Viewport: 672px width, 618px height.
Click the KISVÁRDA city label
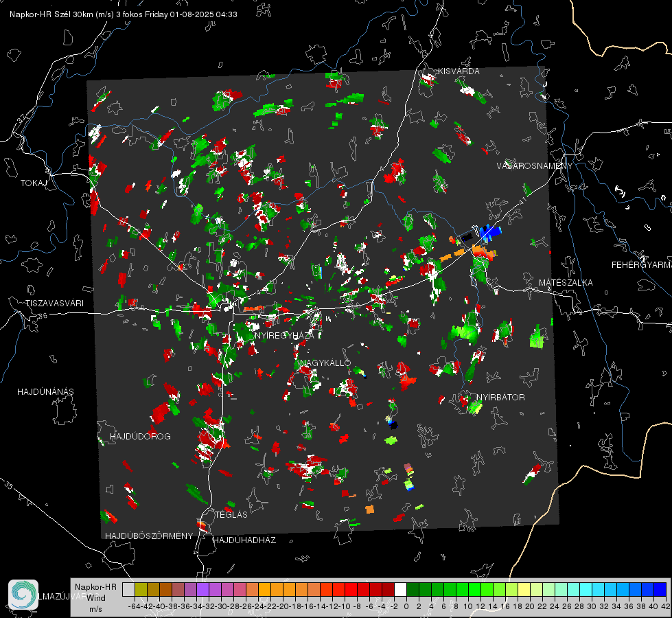[459, 71]
